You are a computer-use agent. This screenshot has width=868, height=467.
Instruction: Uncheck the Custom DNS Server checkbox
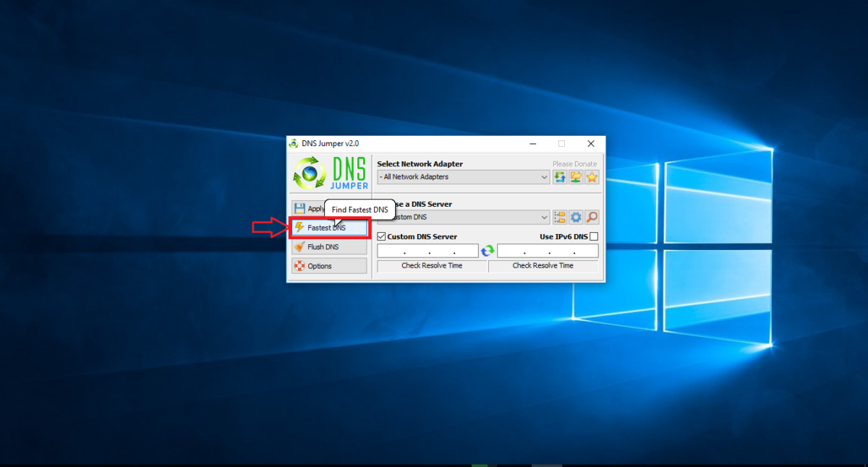[382, 236]
